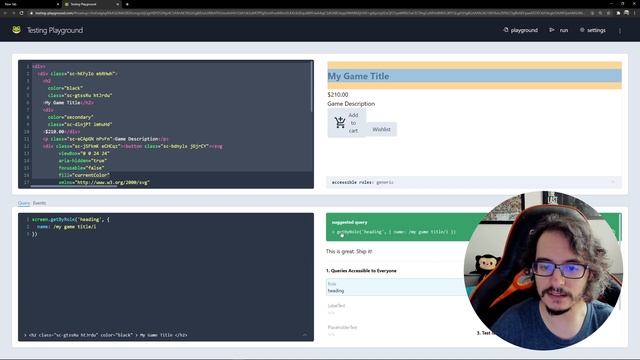Image resolution: width=640 pixels, height=360 pixels.
Task: Click the '1. Queries Accessible to Everyone' heading
Action: point(361,271)
